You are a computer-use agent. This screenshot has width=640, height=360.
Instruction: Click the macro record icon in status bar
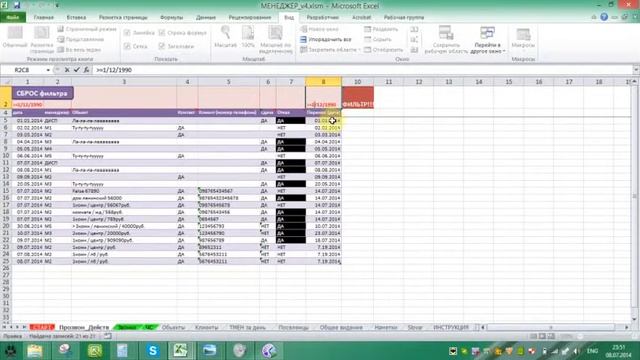point(108,336)
